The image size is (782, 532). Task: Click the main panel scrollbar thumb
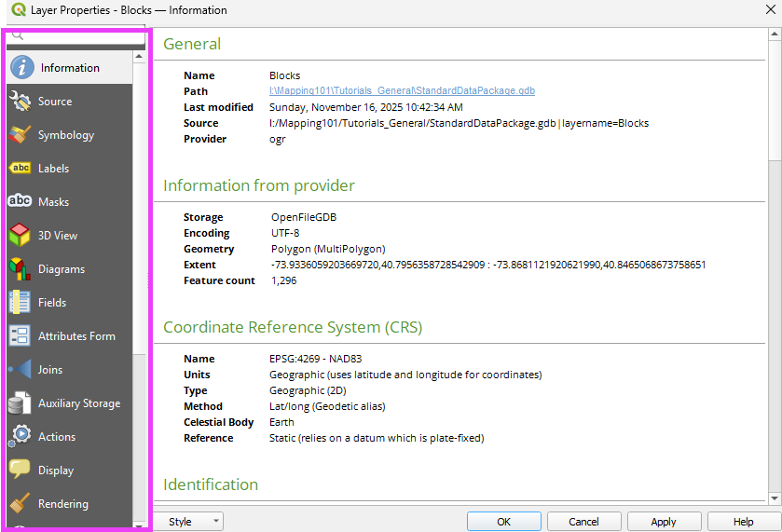775,101
